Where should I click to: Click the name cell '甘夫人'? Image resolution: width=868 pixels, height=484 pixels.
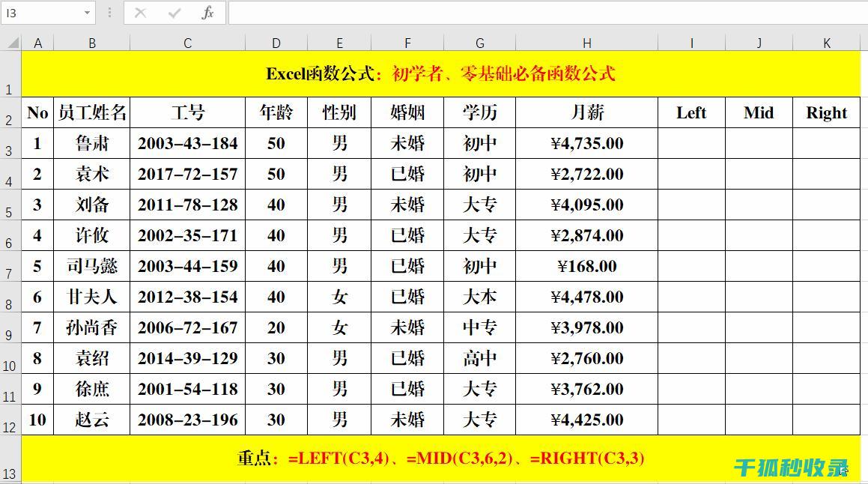pyautogui.click(x=92, y=297)
